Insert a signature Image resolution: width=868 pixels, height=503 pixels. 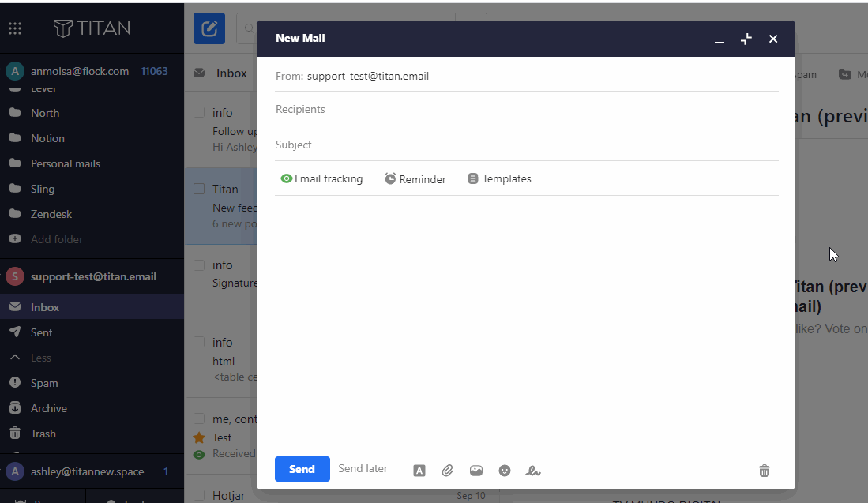pos(533,471)
